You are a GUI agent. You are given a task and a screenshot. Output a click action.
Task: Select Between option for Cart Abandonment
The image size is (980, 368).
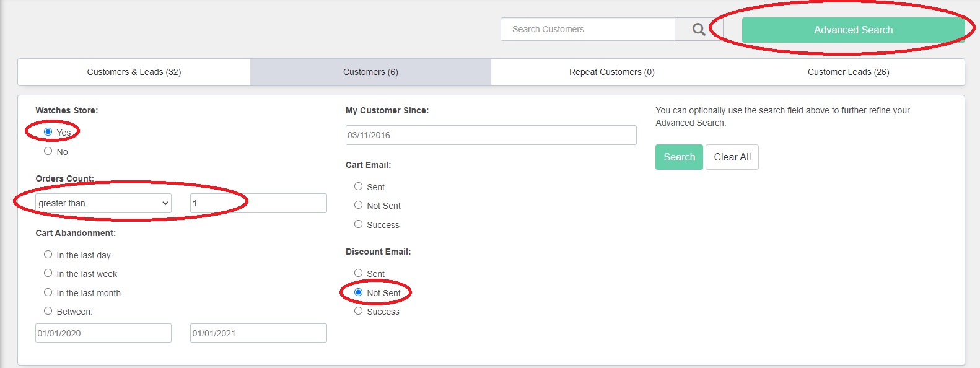[48, 310]
